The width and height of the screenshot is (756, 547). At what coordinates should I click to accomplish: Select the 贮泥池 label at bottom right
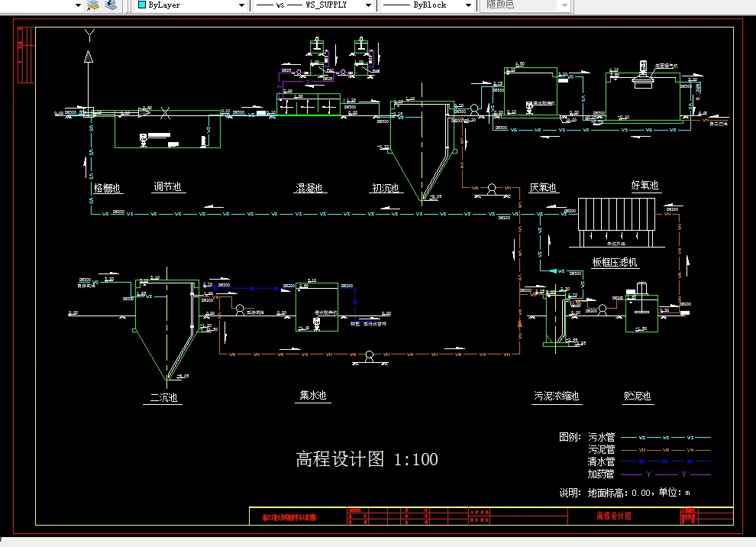point(636,396)
